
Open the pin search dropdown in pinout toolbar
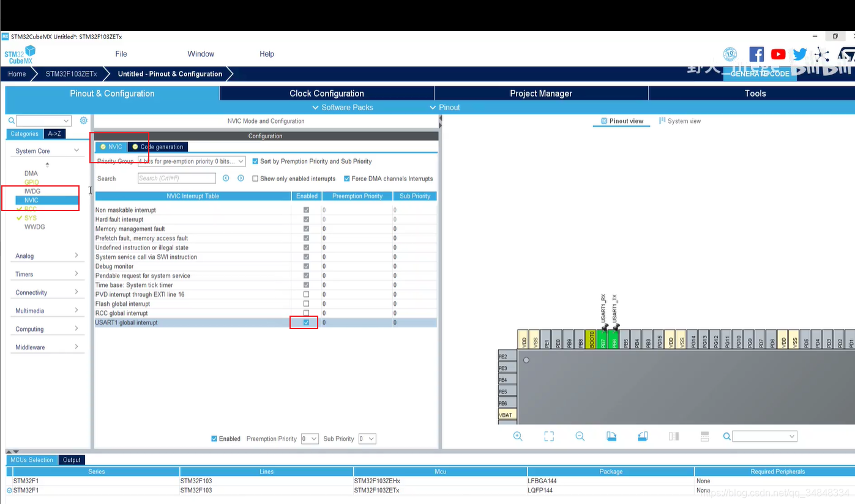tap(765, 436)
